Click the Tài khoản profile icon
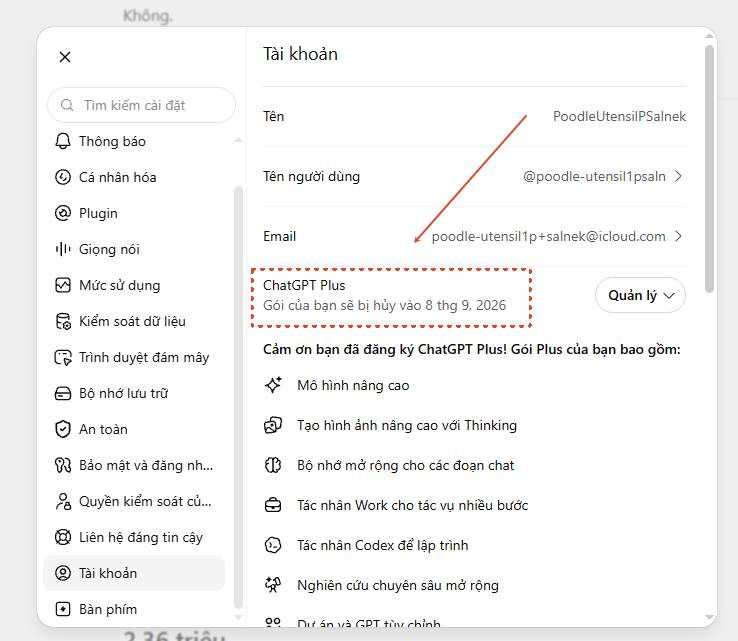The width and height of the screenshot is (738, 641). click(x=63, y=573)
